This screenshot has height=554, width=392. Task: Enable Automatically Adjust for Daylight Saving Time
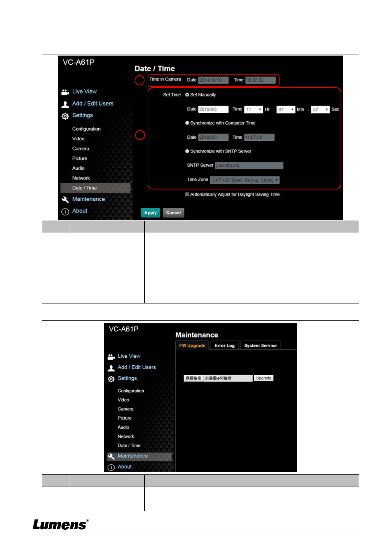click(187, 194)
